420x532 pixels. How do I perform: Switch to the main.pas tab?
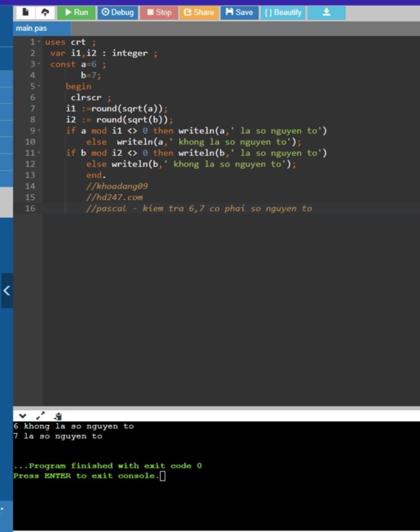(x=41, y=28)
